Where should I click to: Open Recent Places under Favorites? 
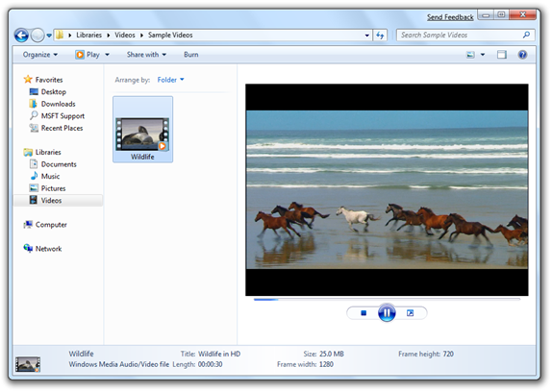coord(62,128)
